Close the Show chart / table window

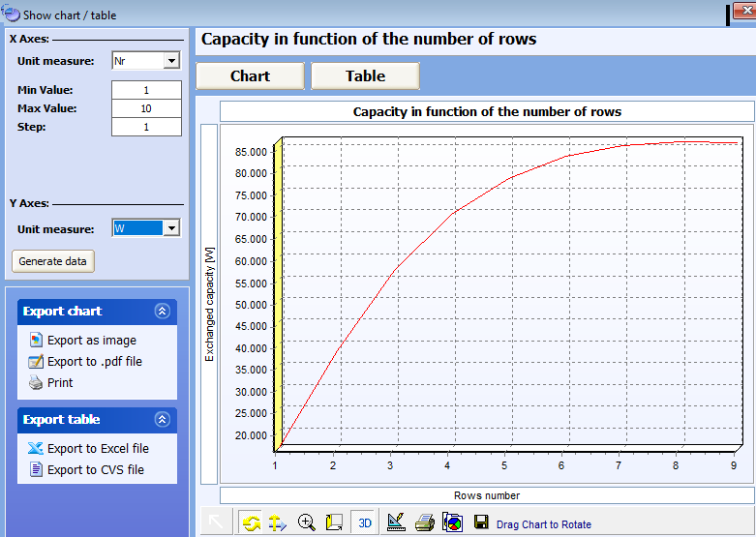pos(745,11)
